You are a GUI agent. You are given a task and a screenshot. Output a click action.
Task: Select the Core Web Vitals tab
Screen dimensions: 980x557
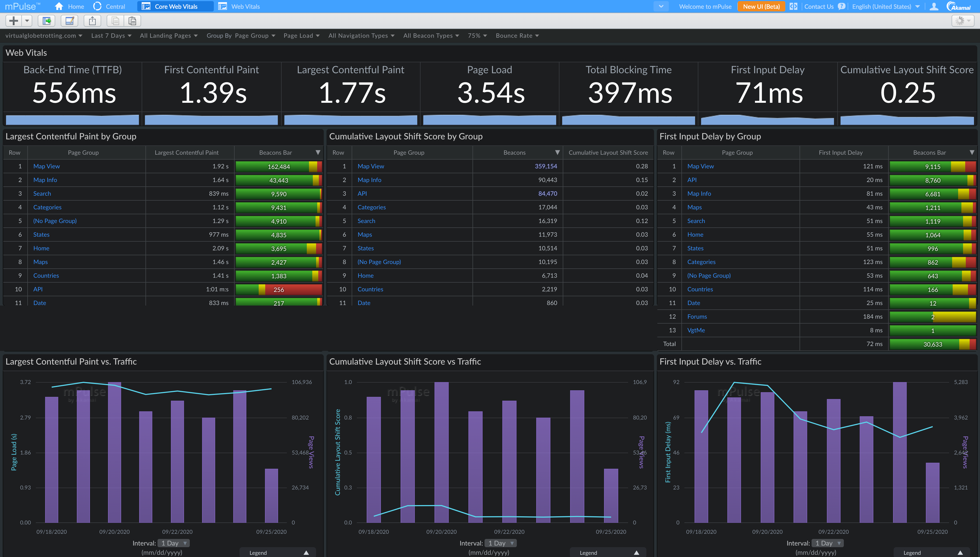pos(175,7)
